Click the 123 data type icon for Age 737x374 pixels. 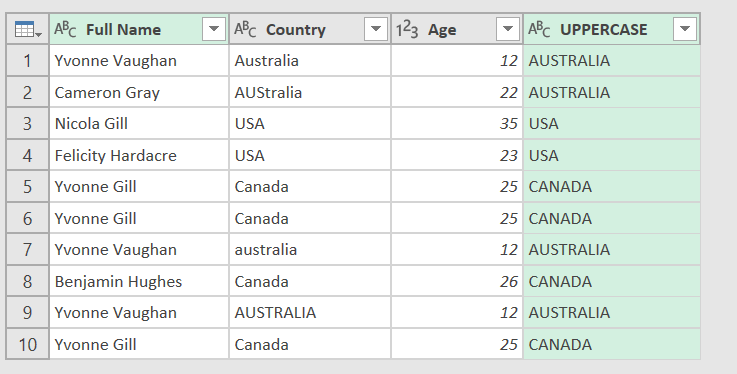point(407,30)
